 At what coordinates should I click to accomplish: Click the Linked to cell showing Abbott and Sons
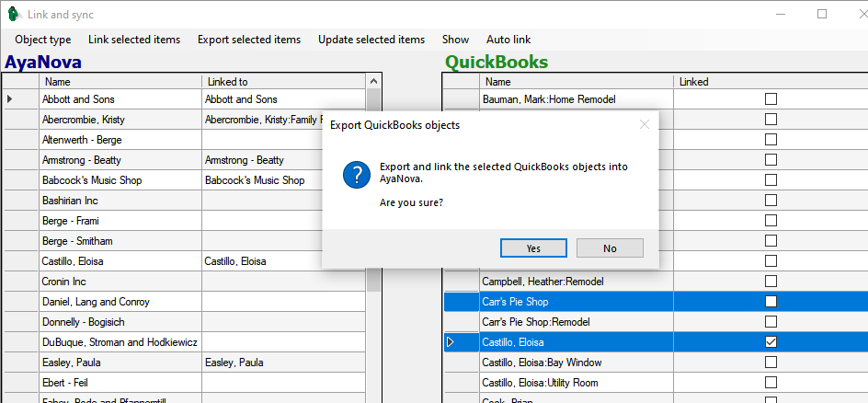click(x=283, y=99)
